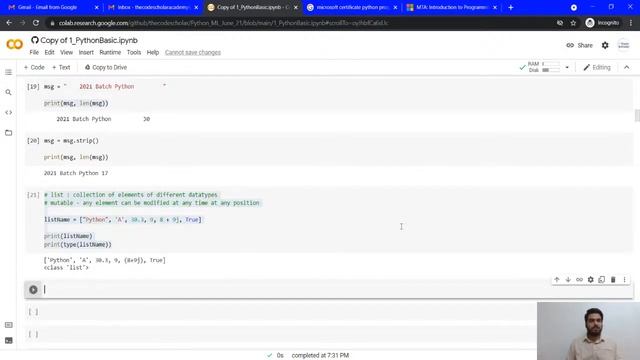Copy link to the active cell

579,280
